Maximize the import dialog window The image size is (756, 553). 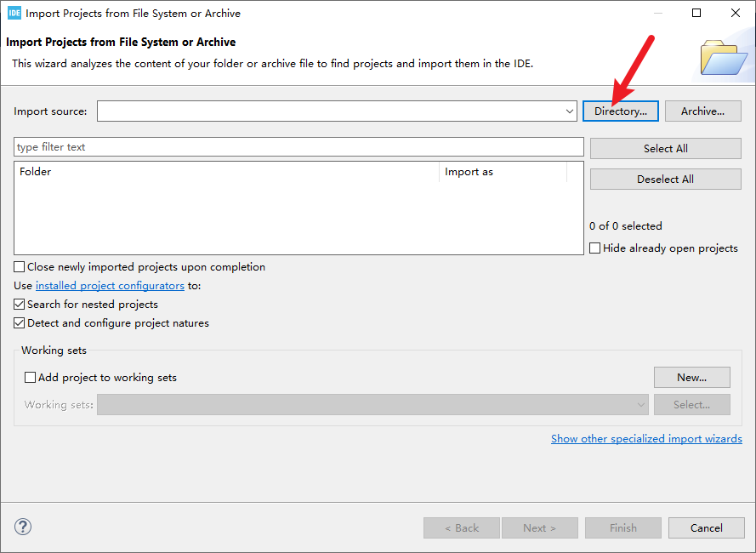[x=696, y=13]
